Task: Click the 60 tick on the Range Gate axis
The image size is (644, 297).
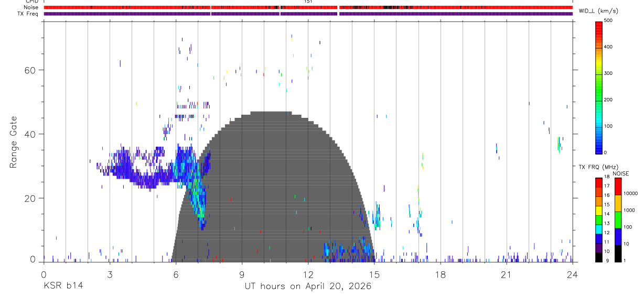Action: pos(30,70)
